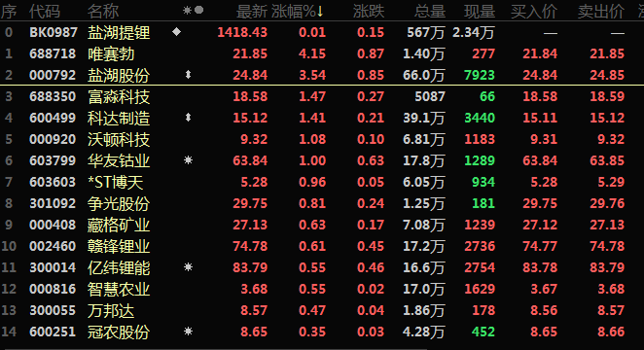Click change percent 3.54
Image resolution: width=644 pixels, height=350 pixels.
[x=312, y=75]
